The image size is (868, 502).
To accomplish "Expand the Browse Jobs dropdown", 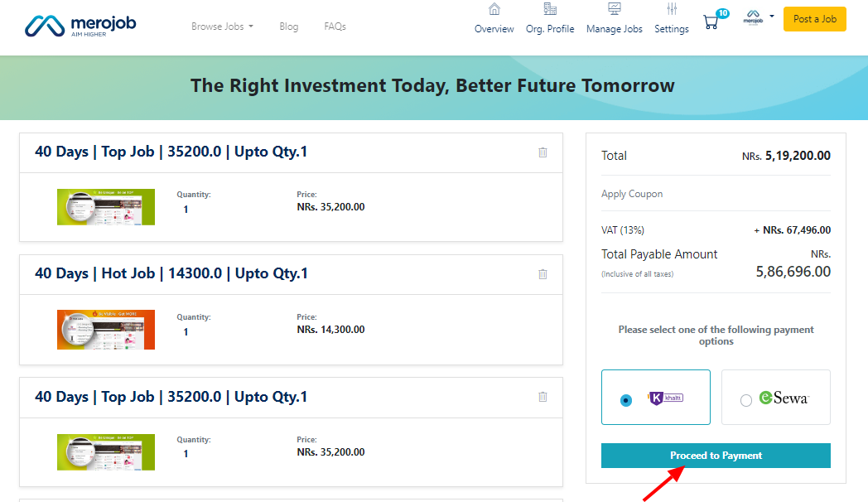I will coord(222,27).
